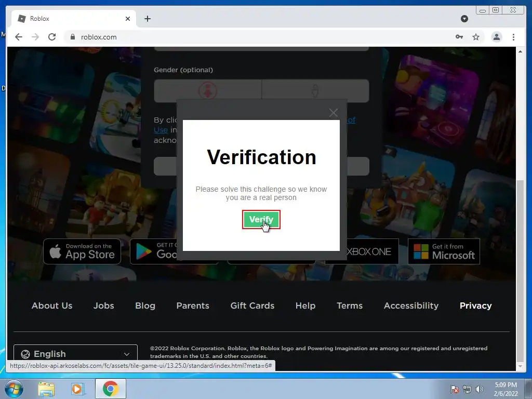Screen dimensions: 532x399
Task: Open the Terms footer link
Action: point(350,305)
